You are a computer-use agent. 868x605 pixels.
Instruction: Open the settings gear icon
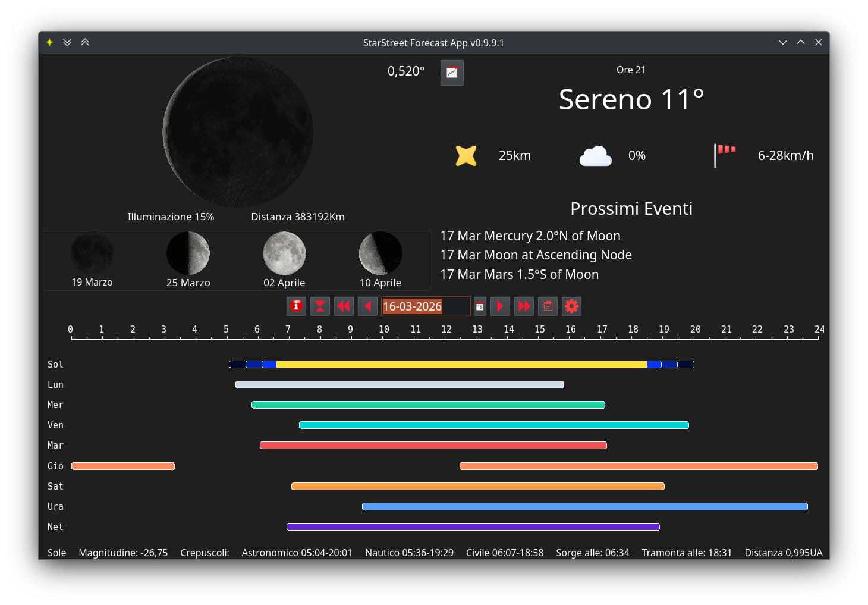point(571,306)
